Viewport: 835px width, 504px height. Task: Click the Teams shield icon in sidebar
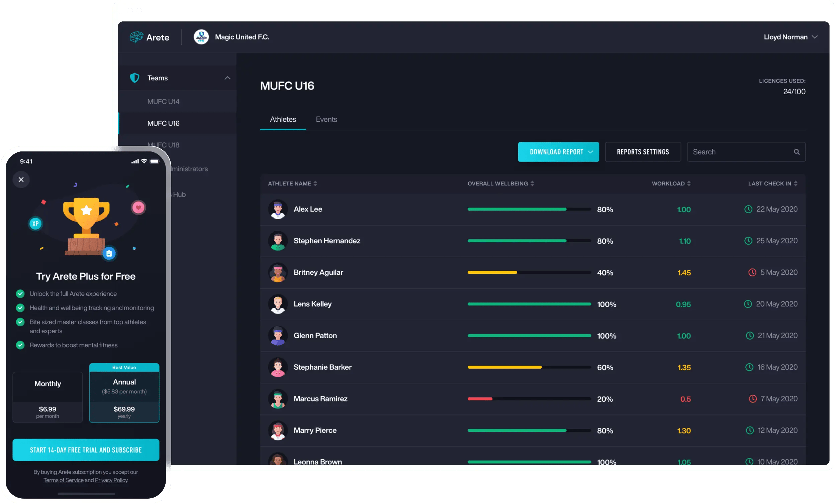point(134,78)
